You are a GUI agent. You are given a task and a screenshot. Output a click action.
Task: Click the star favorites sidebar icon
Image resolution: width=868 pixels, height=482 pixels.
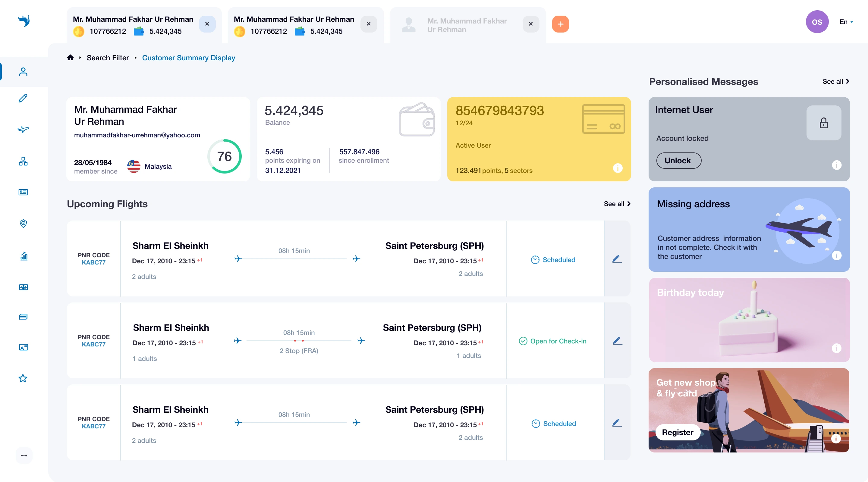pyautogui.click(x=23, y=378)
